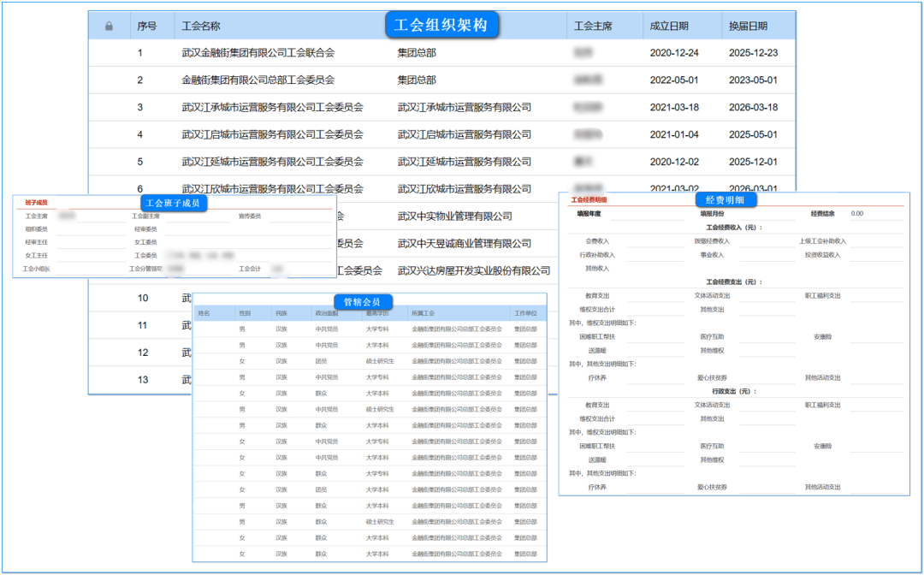Click the founding date 2021-01-04
924x575 pixels.
pyautogui.click(x=674, y=134)
